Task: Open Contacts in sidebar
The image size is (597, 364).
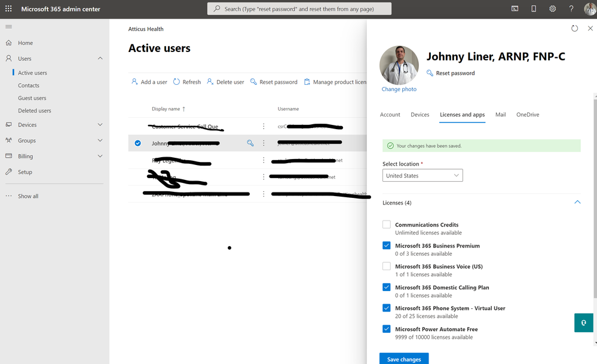Action: (29, 85)
